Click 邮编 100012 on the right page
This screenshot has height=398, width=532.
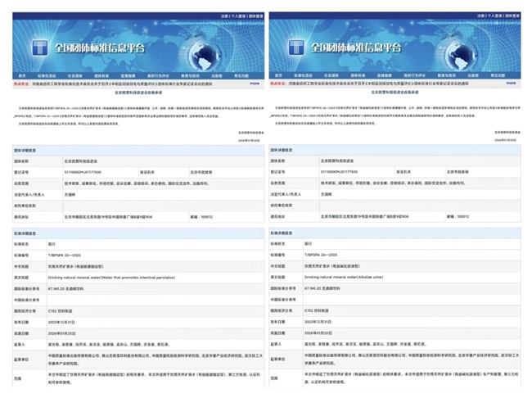[x=458, y=217]
